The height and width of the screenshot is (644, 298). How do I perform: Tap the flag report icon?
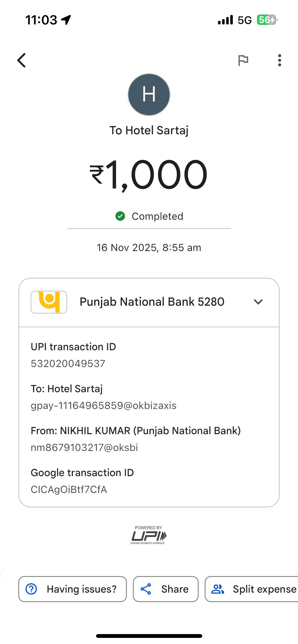[243, 61]
